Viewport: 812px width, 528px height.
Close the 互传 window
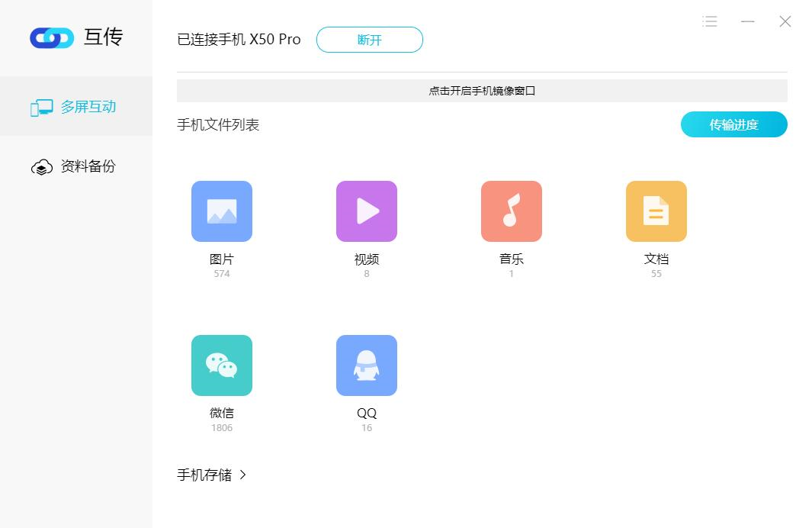coord(785,21)
